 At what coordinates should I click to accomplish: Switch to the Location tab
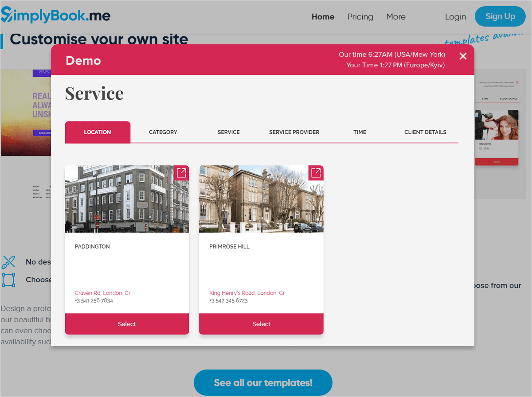(98, 132)
